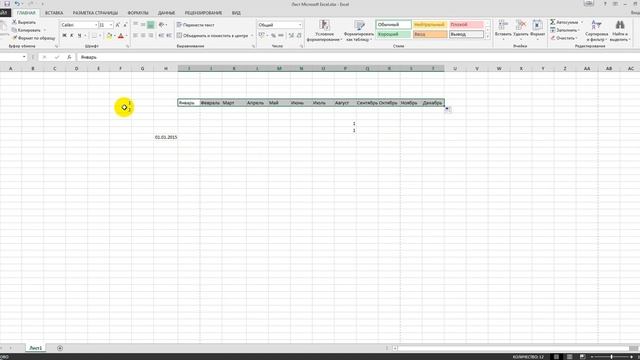This screenshot has height=360, width=640.
Task: Switch to ДАННЫЕ ribbon tab
Action: click(x=167, y=13)
